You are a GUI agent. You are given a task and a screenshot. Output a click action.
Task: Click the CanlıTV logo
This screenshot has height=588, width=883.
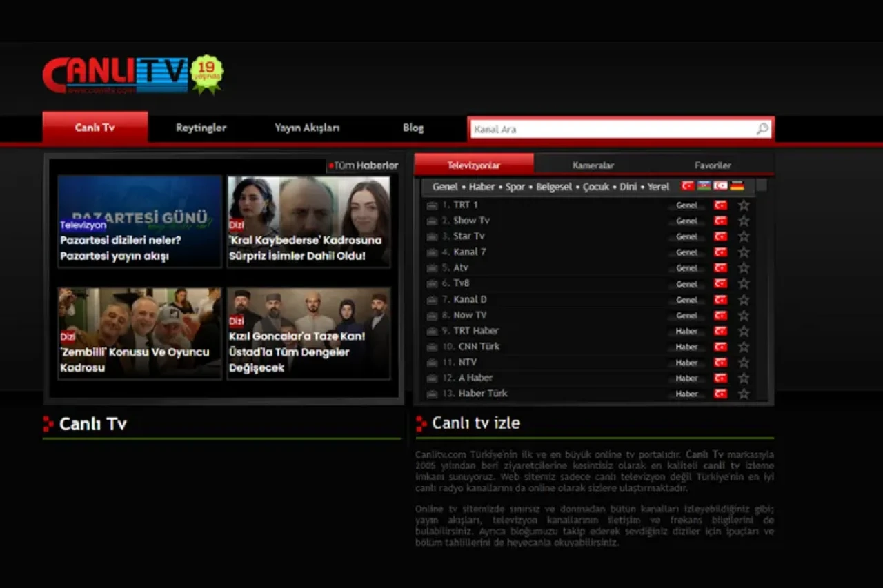[115, 75]
